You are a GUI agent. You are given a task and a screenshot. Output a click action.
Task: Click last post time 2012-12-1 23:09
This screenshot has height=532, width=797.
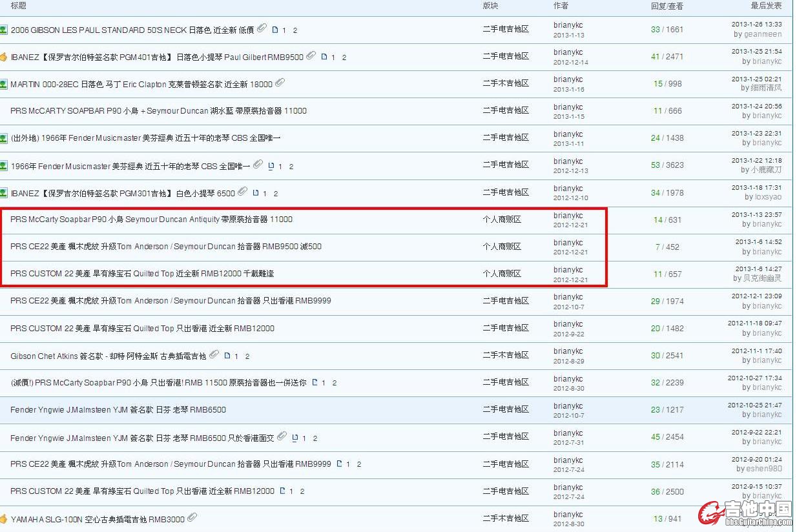click(757, 296)
